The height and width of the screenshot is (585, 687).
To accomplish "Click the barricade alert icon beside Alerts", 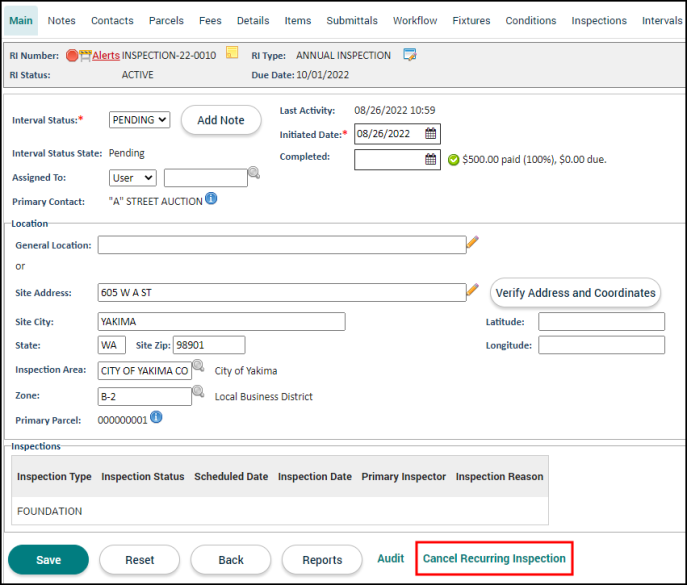I will (x=85, y=55).
